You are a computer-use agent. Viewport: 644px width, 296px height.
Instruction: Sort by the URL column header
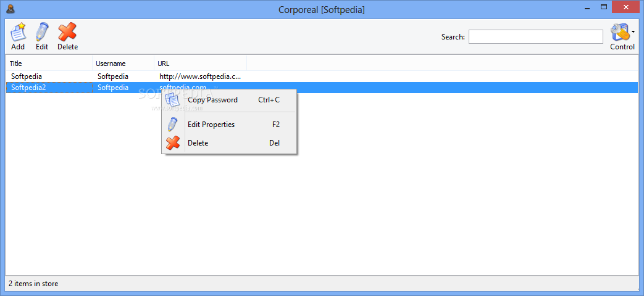[201, 64]
